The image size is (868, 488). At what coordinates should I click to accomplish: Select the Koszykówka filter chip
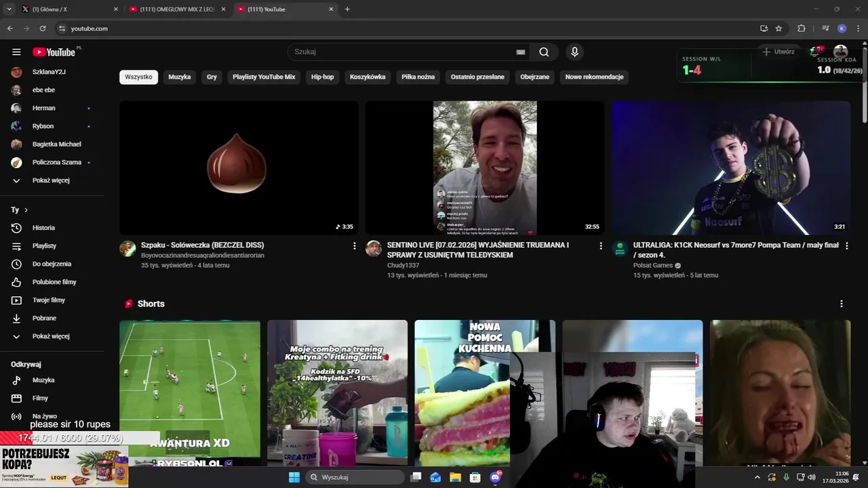point(368,77)
